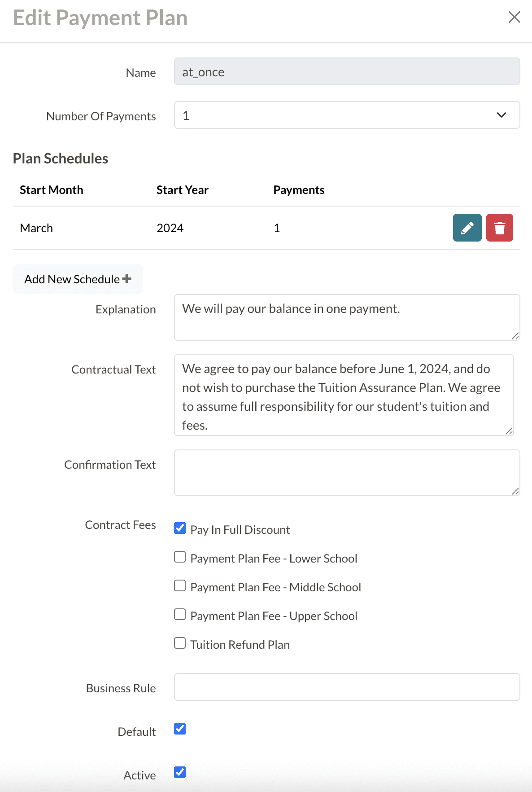
Task: Uncheck the Active checkbox
Action: pos(180,773)
